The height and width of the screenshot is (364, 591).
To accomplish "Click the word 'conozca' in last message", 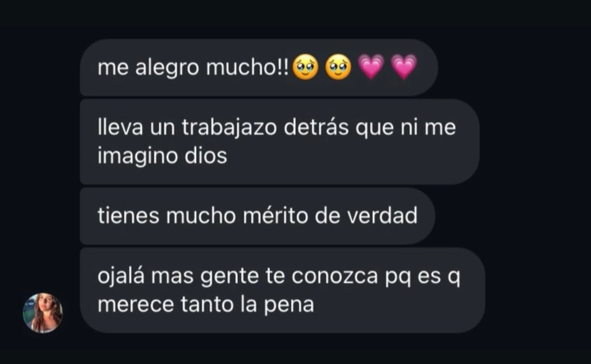I will tap(335, 277).
